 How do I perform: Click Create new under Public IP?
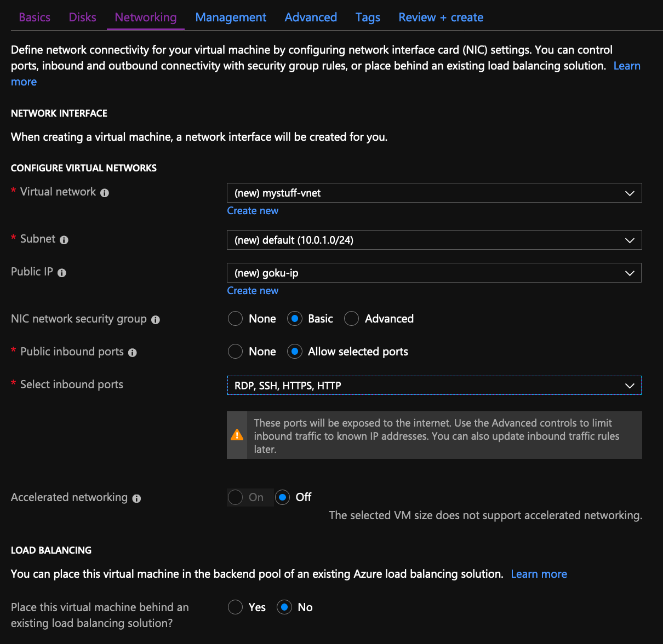[x=253, y=291]
